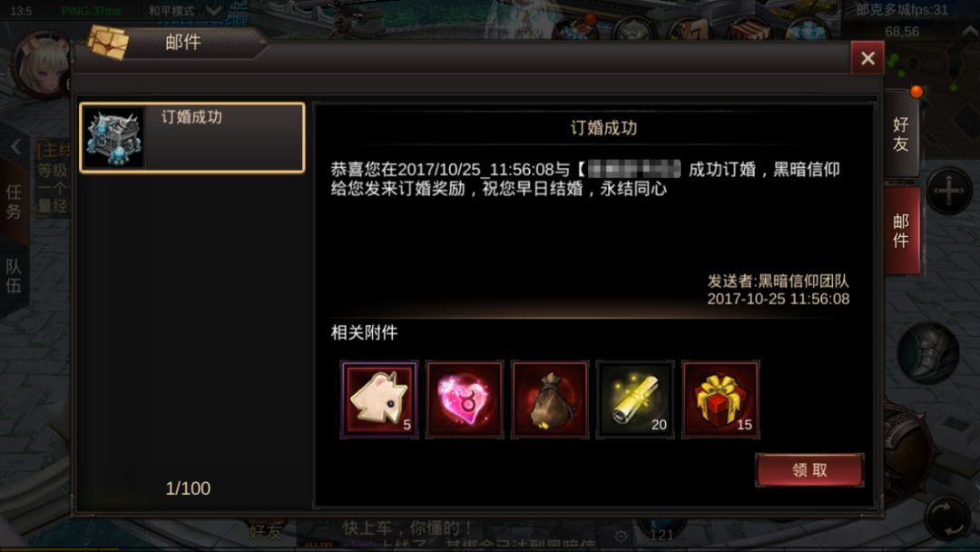The width and height of the screenshot is (980, 552).
Task: Select the pink Taurus heart attachment
Action: [465, 399]
